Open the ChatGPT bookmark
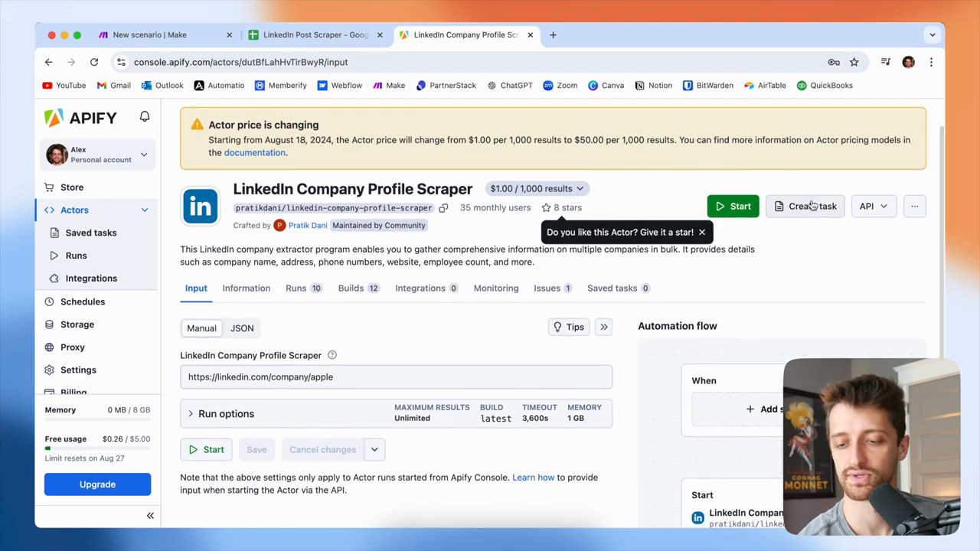This screenshot has height=551, width=980. (x=509, y=86)
